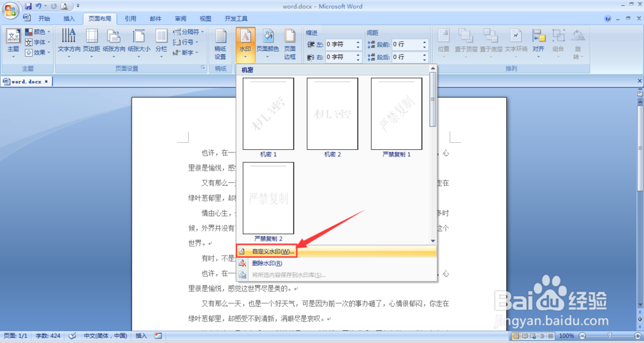Switch to the 插入 tab
Screen dimensions: 644x343
[x=69, y=19]
